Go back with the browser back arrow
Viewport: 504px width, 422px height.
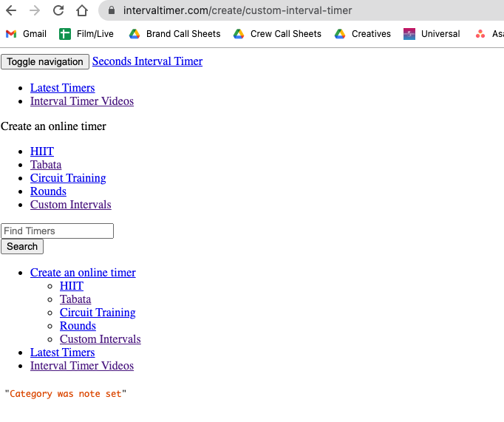[x=11, y=10]
